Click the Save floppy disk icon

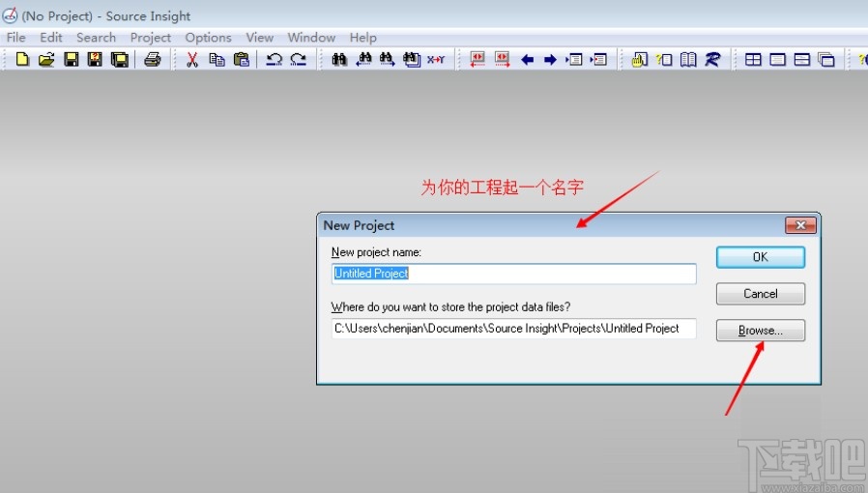pos(72,59)
